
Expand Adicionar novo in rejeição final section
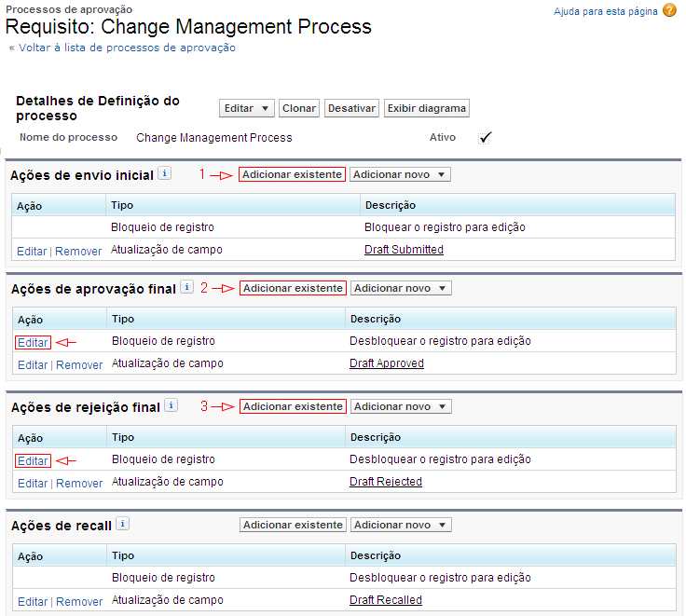[x=400, y=406]
